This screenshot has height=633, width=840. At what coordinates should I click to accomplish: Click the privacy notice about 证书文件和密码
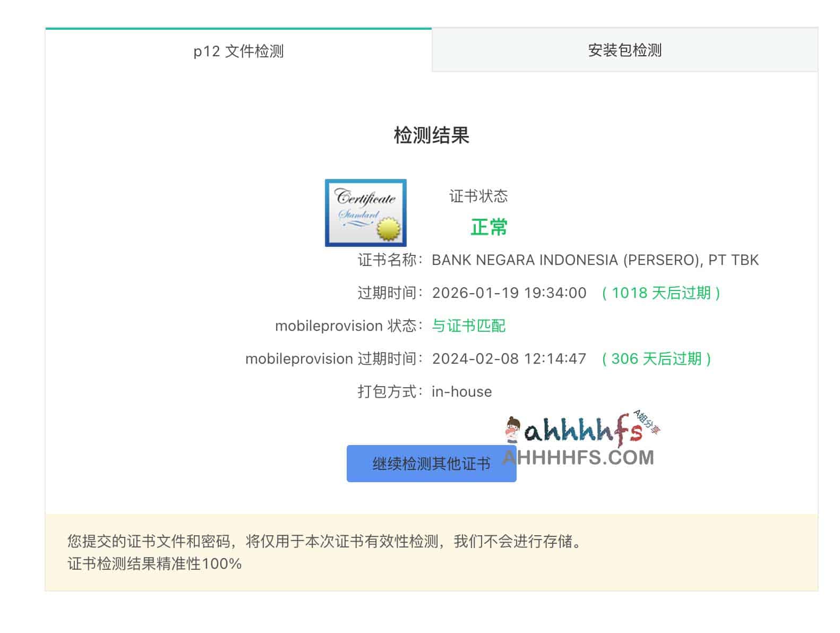(x=324, y=542)
